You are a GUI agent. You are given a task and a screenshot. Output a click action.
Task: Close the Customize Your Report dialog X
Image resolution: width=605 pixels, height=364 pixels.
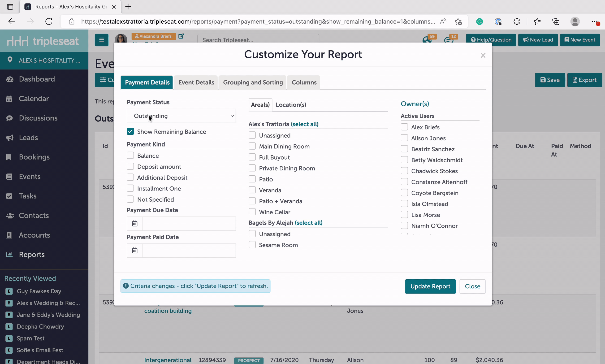click(x=483, y=56)
